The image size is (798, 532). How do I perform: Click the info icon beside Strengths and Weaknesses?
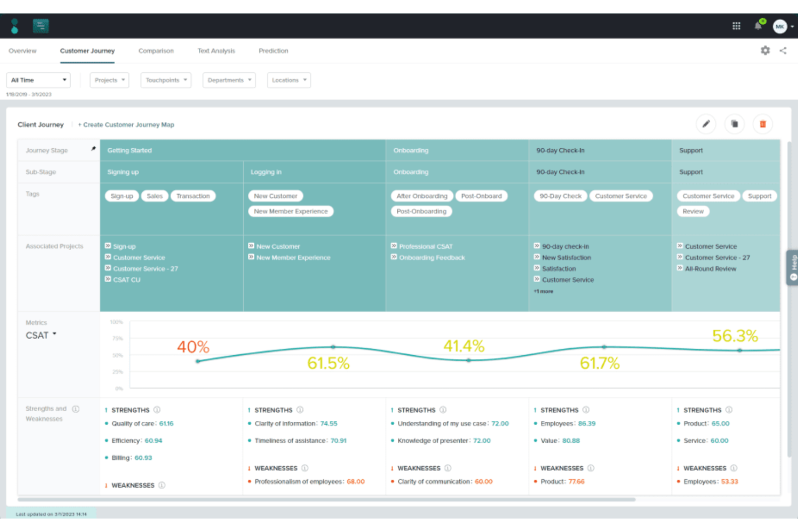(75, 409)
